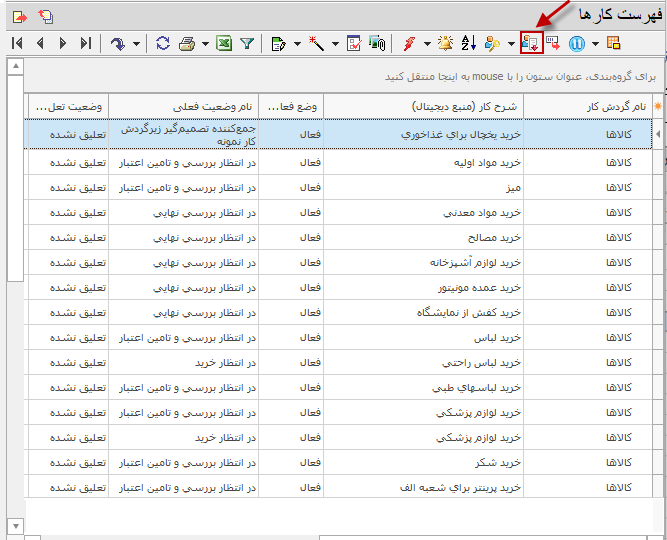This screenshot has height=540, width=667.
Task: Click the blue pause circle icon
Action: [577, 44]
